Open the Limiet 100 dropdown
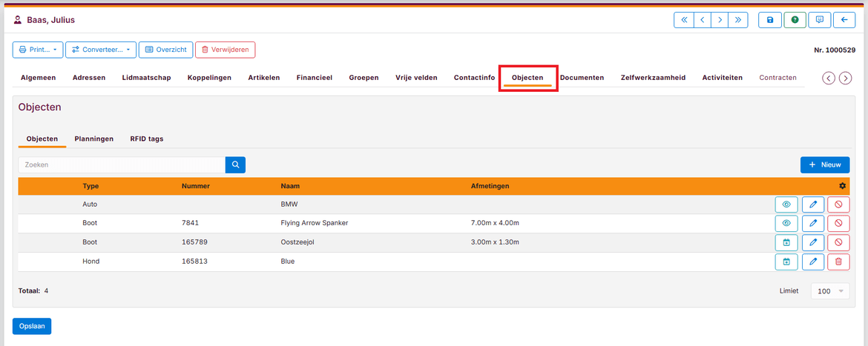 [x=830, y=291]
